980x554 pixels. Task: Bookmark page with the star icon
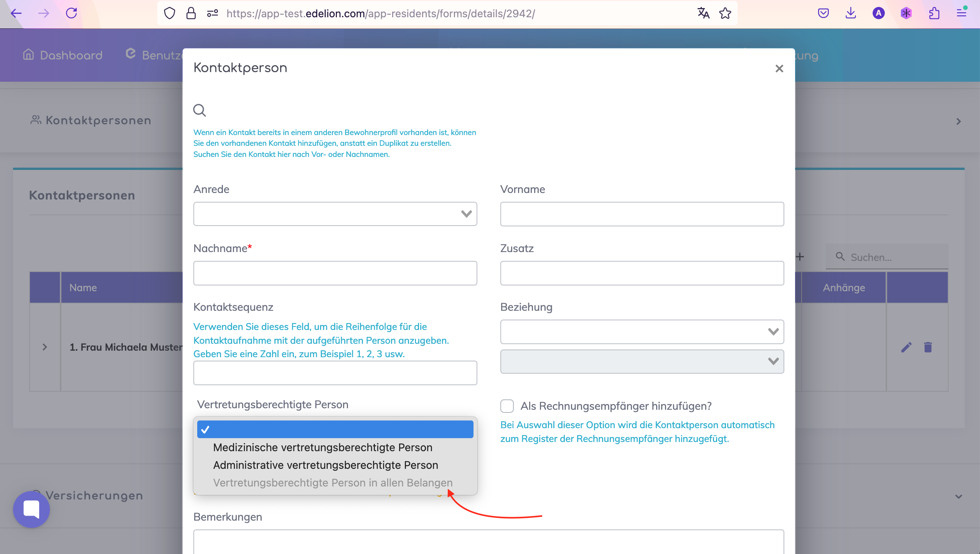(725, 13)
